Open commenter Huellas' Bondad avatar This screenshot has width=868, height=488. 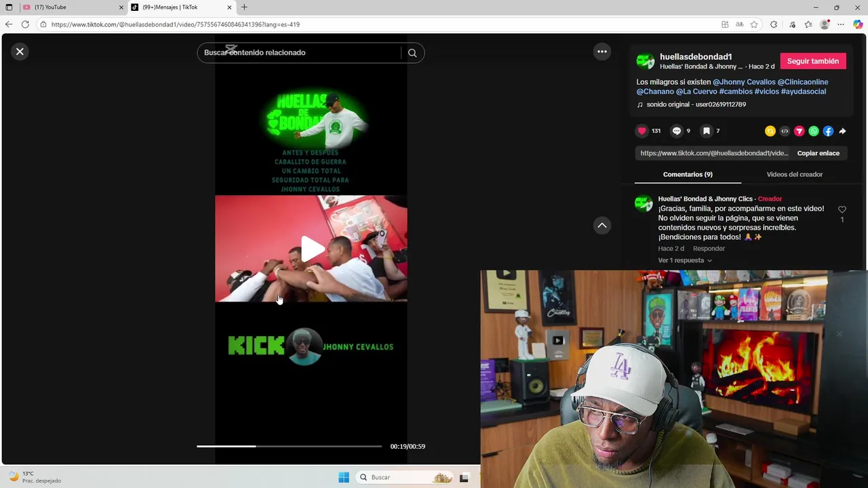point(644,203)
